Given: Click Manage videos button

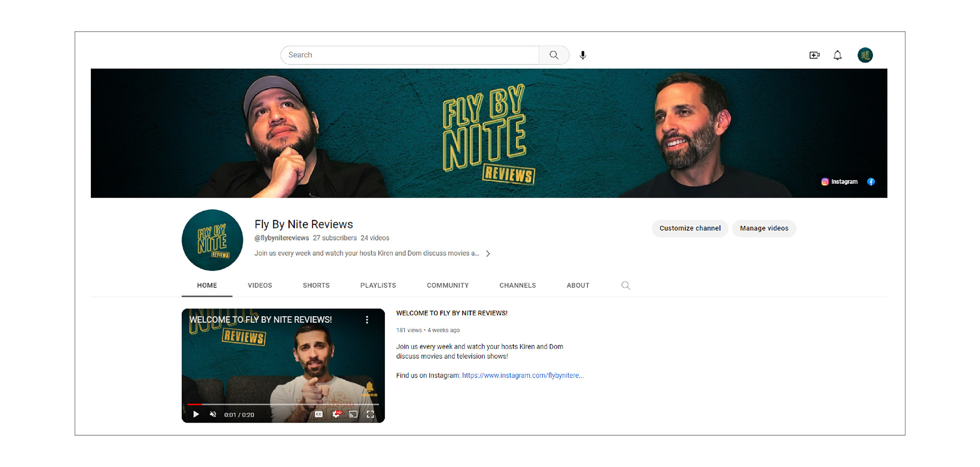Looking at the screenshot, I should click(764, 228).
